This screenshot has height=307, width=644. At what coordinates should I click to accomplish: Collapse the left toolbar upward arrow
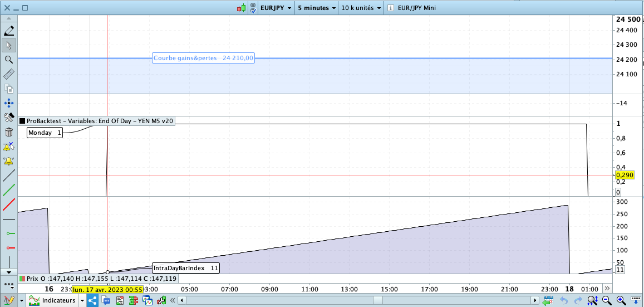point(9,18)
